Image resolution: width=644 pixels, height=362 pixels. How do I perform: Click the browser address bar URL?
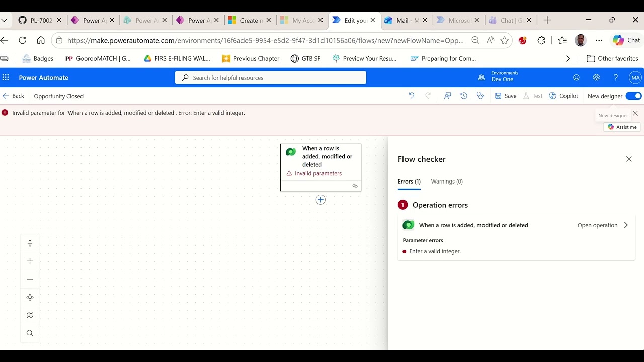[266, 40]
